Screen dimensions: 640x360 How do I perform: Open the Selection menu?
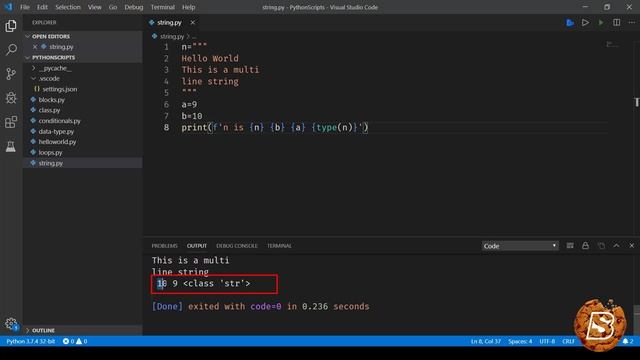[68, 7]
